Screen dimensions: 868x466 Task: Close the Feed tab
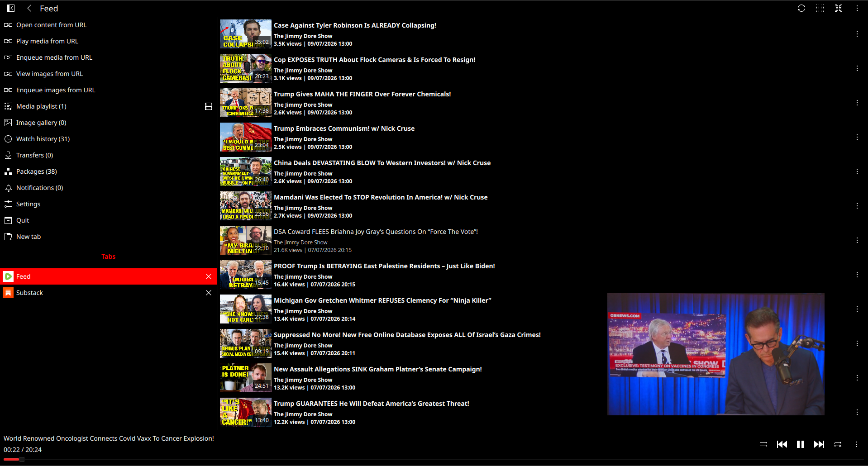tap(209, 276)
